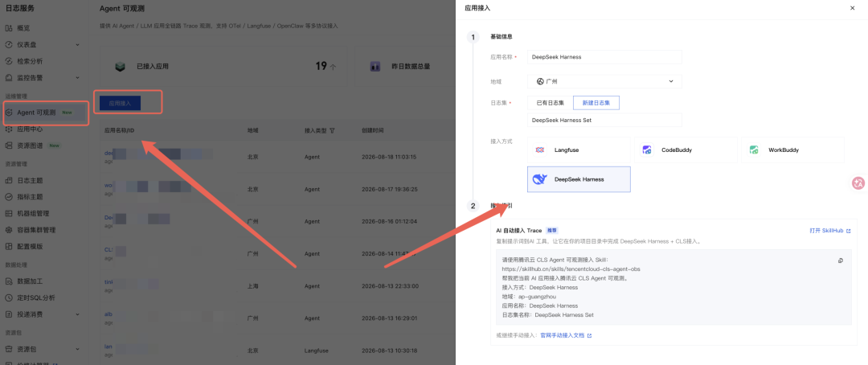Click the Langfuse logo icon
Image resolution: width=868 pixels, height=365 pixels.
click(x=541, y=150)
